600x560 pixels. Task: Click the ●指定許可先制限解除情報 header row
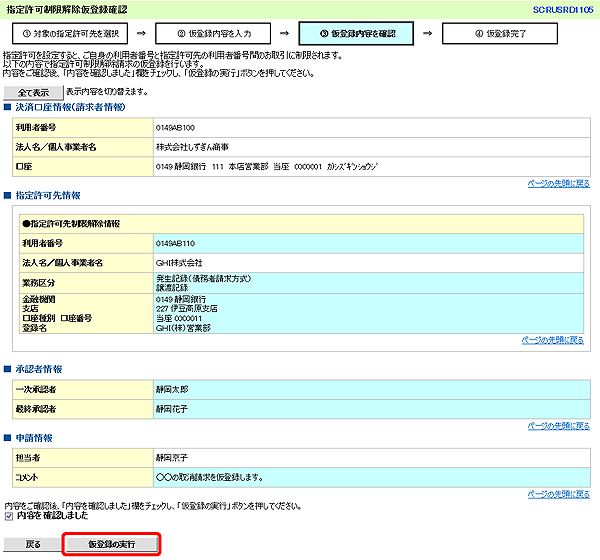tap(302, 224)
